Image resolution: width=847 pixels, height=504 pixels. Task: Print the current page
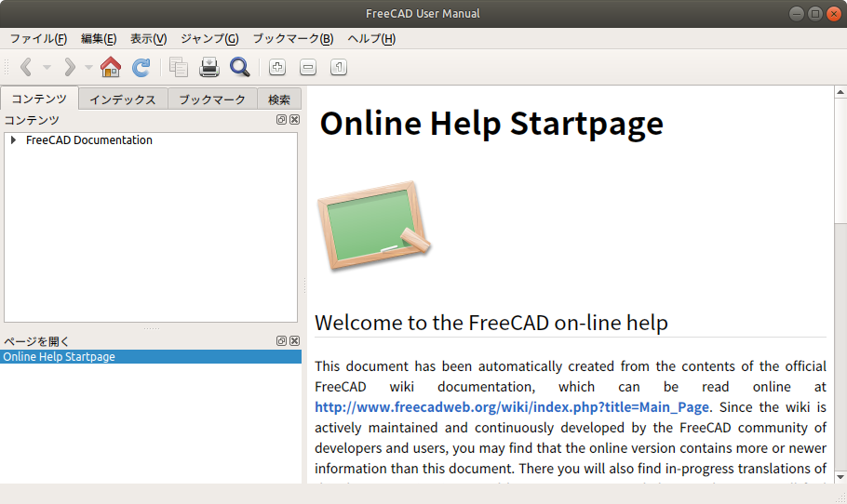[209, 67]
